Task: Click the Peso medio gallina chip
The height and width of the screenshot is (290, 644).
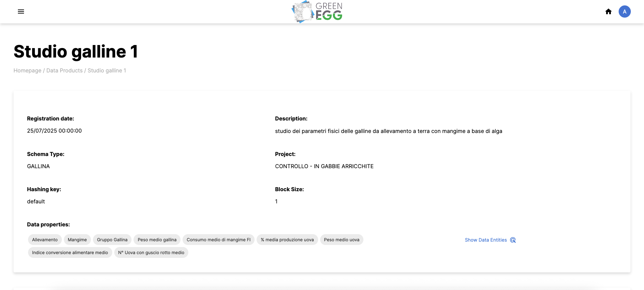Action: point(157,240)
